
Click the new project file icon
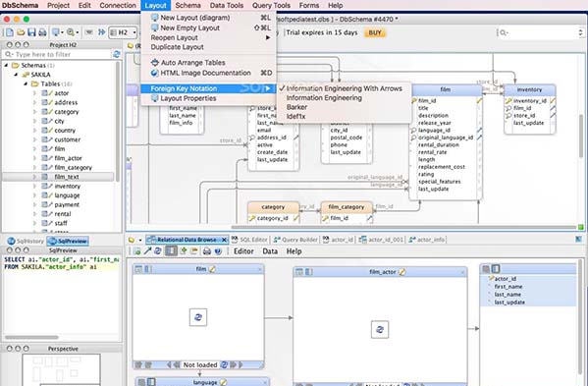(x=9, y=32)
